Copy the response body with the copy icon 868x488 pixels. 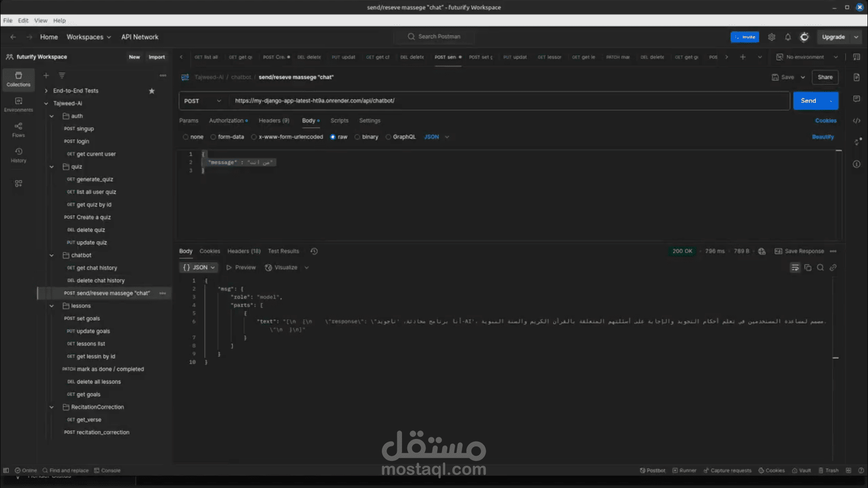808,267
